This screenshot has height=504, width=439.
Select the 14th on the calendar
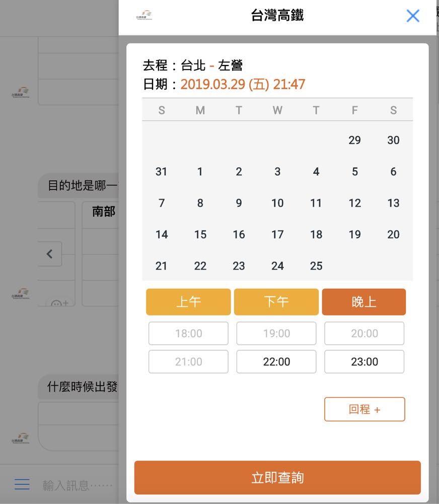pos(161,235)
